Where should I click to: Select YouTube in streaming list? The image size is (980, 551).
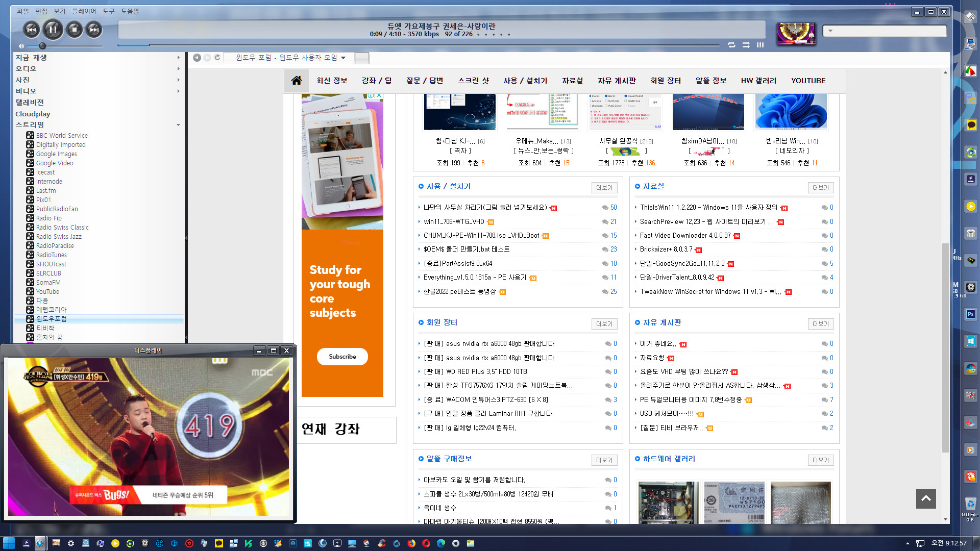(x=47, y=291)
